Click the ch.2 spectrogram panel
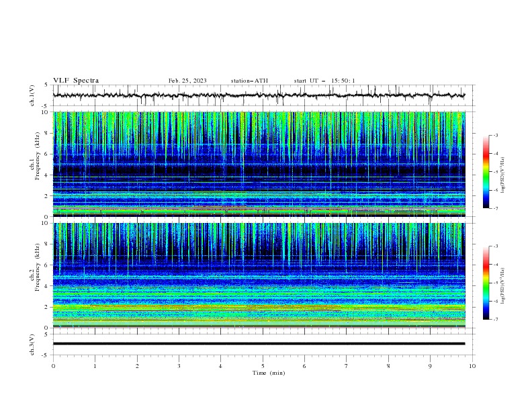The width and height of the screenshot is (532, 411). [x=259, y=275]
